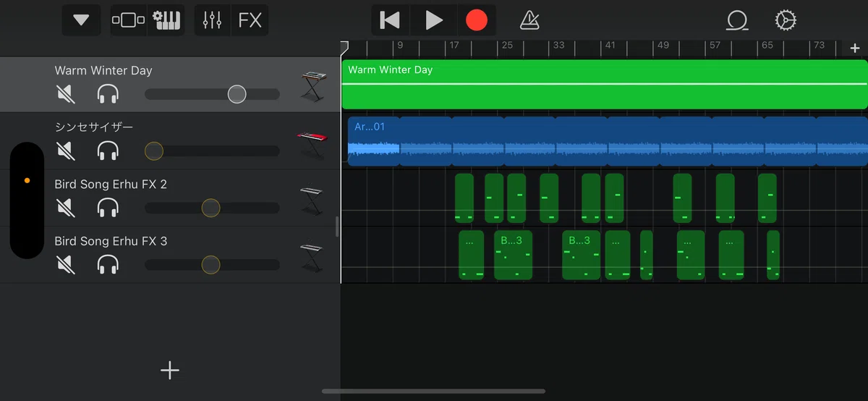Open red synthesizer keyboard instrument icon
This screenshot has height=401, width=868.
point(312,143)
